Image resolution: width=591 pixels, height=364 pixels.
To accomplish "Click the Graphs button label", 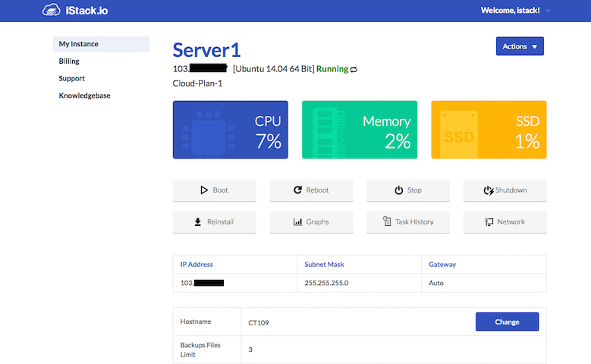I will point(317,222).
